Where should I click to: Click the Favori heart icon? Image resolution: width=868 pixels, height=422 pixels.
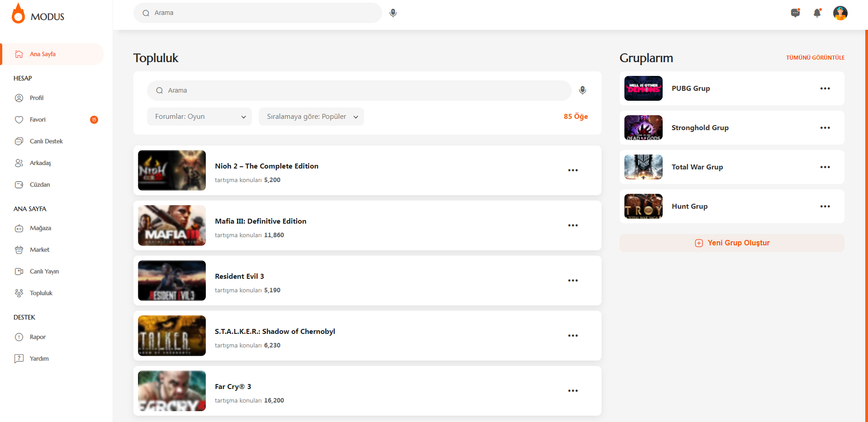(x=19, y=120)
